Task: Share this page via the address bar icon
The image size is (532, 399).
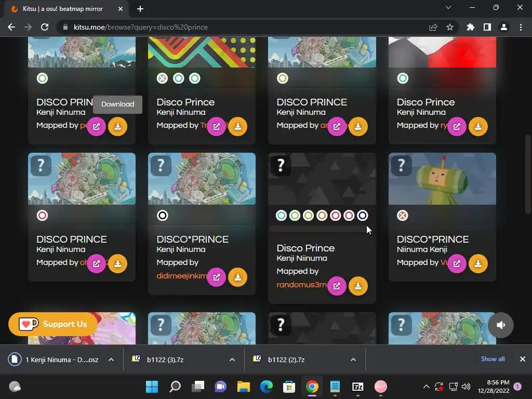Action: pyautogui.click(x=433, y=27)
